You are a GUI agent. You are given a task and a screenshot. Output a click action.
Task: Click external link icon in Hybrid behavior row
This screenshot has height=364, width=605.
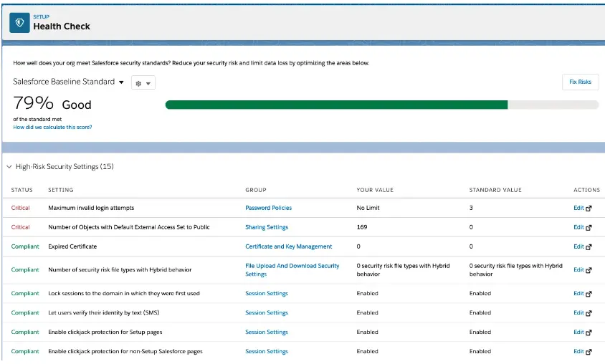point(589,270)
